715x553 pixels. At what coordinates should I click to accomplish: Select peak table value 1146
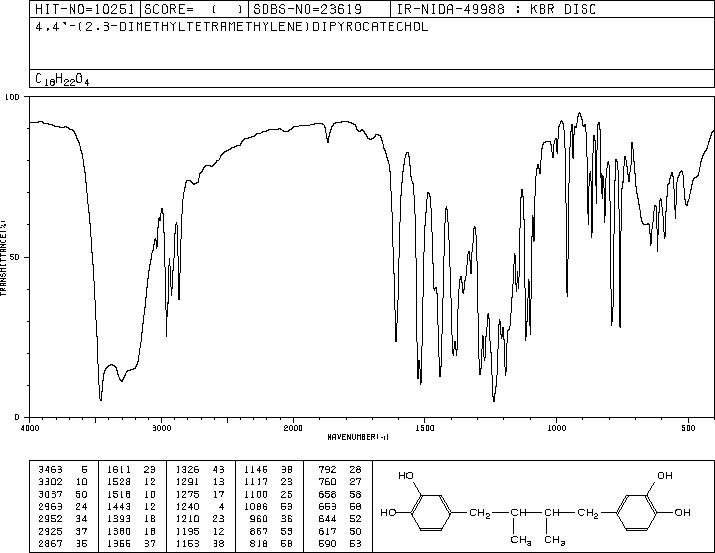(x=256, y=470)
